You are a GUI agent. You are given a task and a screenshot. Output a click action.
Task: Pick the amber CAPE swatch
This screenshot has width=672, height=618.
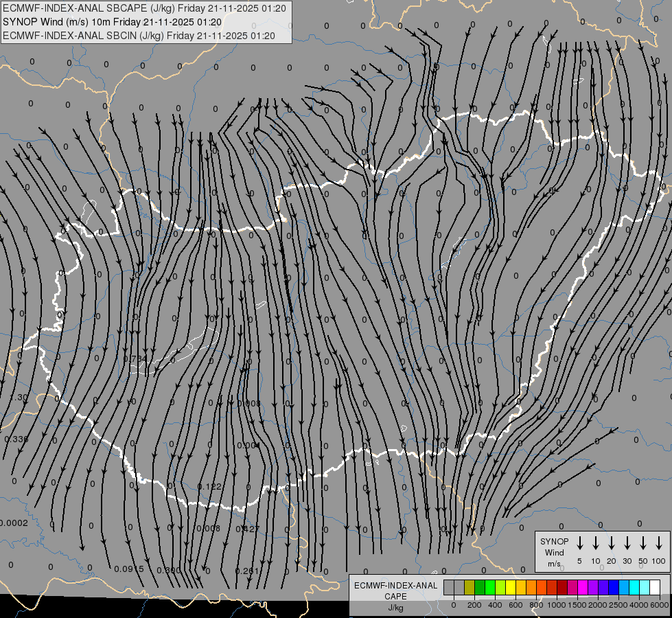pyautogui.click(x=521, y=587)
